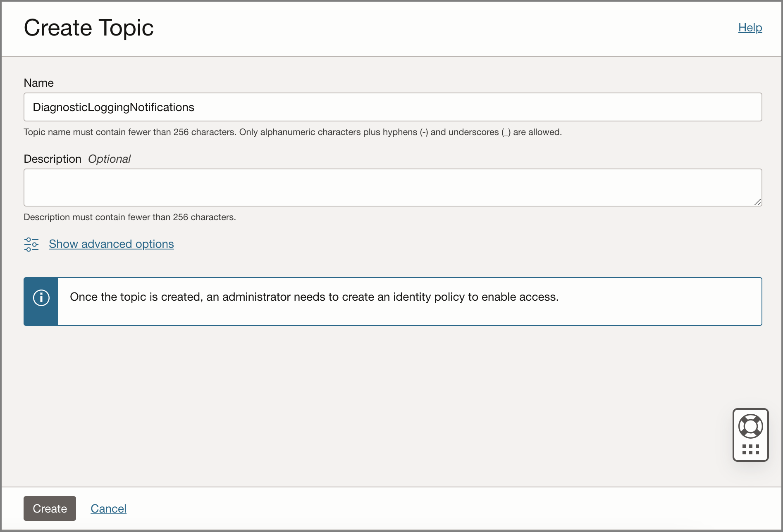
Task: Click the Description box resize handle
Action: [x=758, y=202]
